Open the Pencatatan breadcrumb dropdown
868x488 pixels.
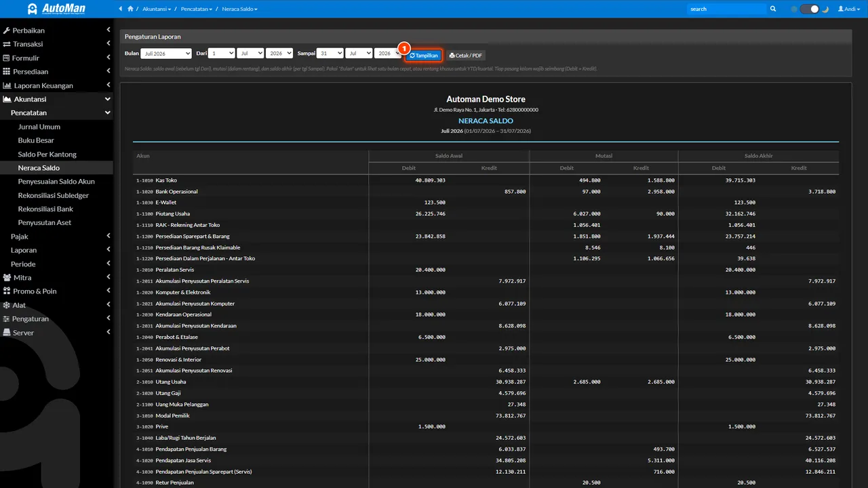[x=197, y=9]
